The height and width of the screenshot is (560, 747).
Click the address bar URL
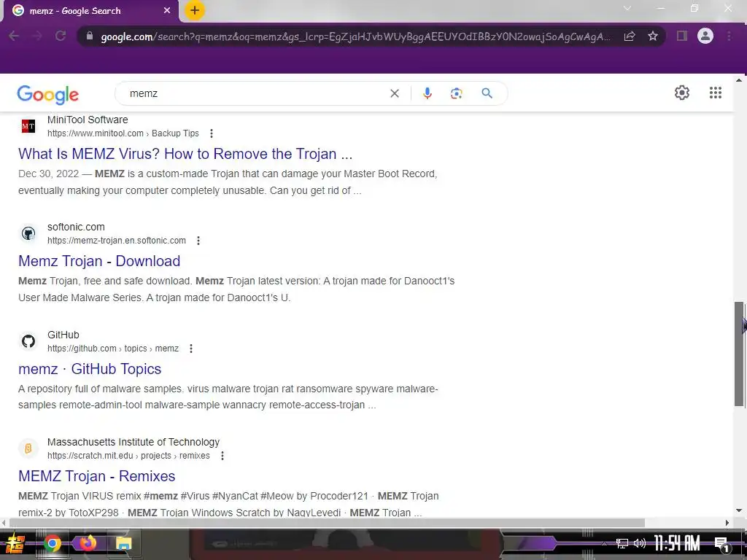355,36
